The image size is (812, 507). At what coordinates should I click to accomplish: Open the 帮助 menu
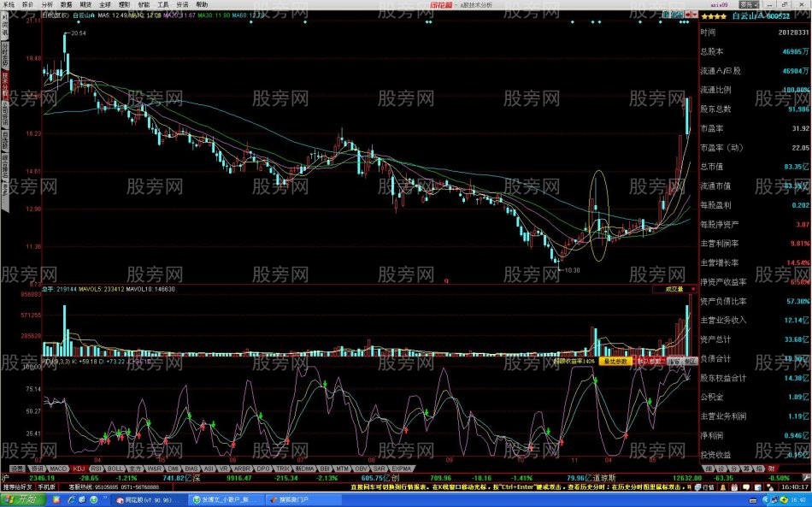coord(202,4)
